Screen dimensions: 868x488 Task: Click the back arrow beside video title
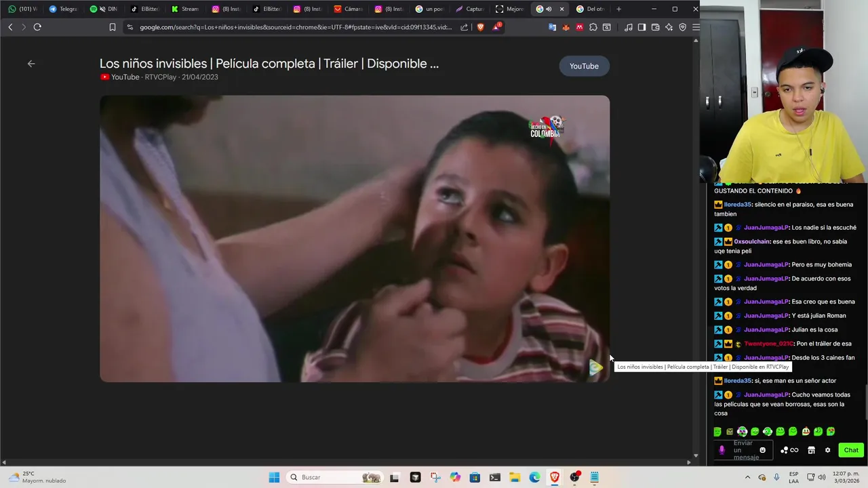[x=31, y=64]
